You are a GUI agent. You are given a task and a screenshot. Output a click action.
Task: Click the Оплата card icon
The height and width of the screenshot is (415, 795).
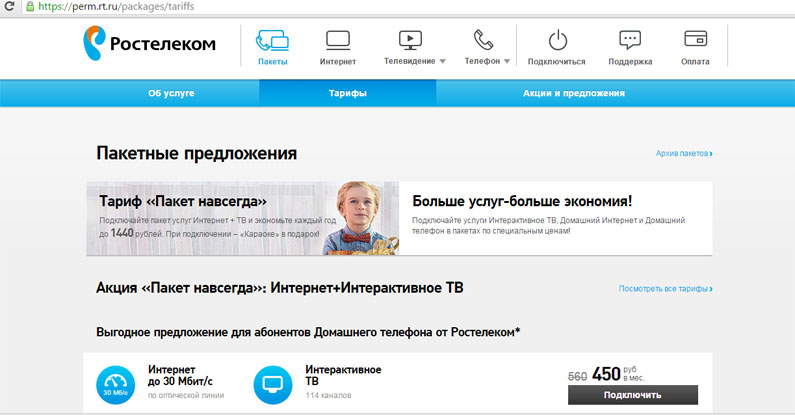tap(696, 40)
